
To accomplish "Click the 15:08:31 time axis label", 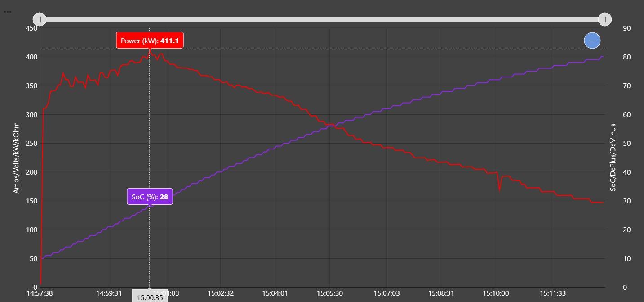I will (440, 293).
